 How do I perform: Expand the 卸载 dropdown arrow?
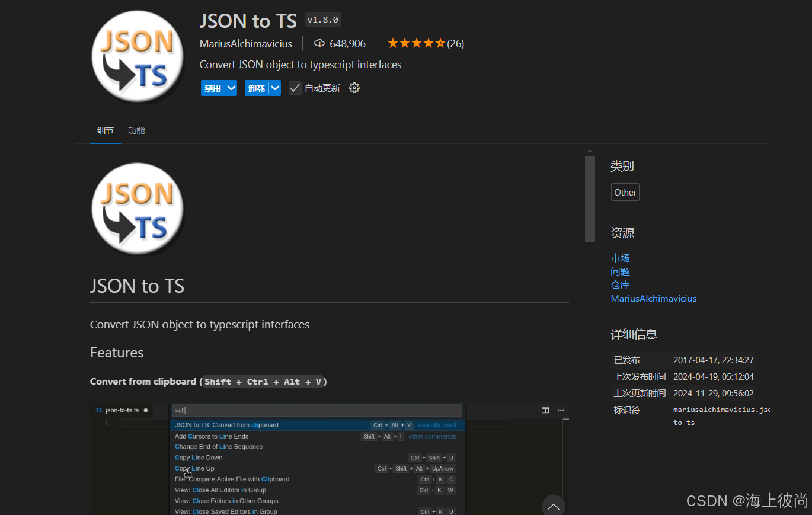tap(274, 88)
